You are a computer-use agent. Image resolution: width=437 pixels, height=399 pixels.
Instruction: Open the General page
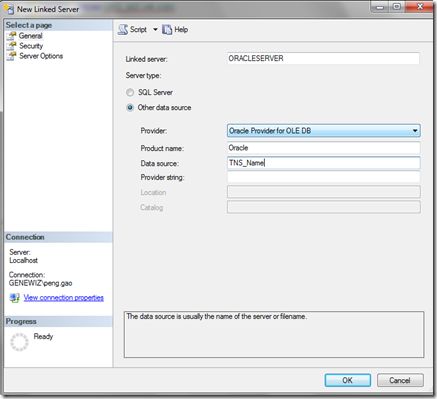pyautogui.click(x=30, y=36)
